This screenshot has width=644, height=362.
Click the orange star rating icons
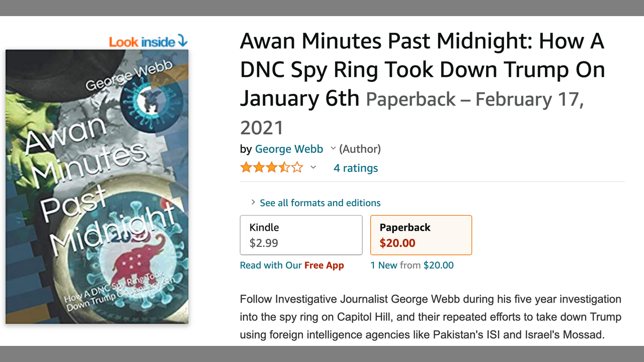(272, 167)
